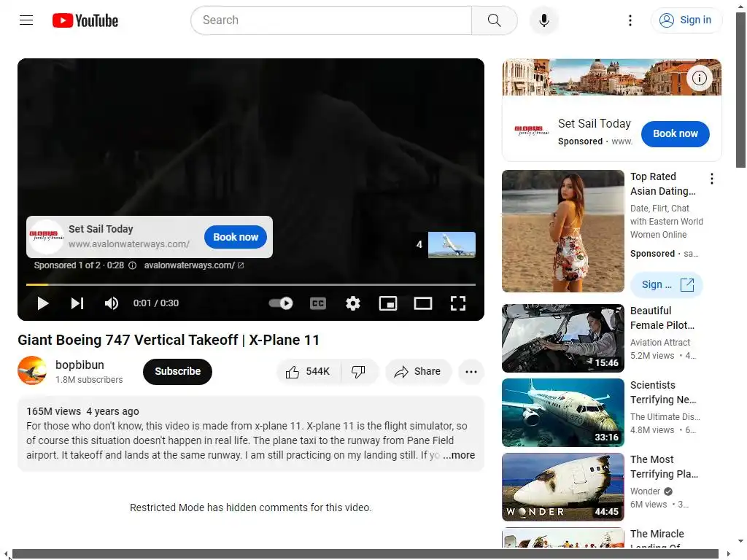
Task: Expand description with ...more
Action: [x=459, y=455]
